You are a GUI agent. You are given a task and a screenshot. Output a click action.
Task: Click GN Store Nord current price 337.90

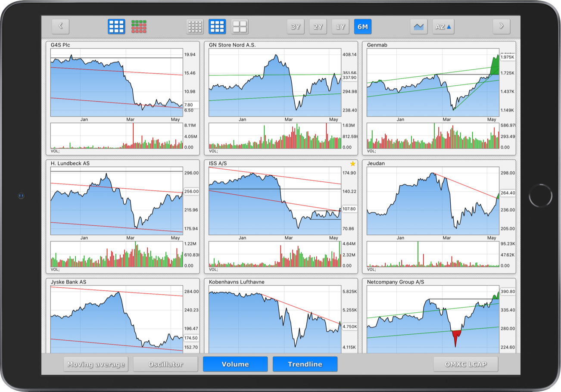click(x=349, y=78)
